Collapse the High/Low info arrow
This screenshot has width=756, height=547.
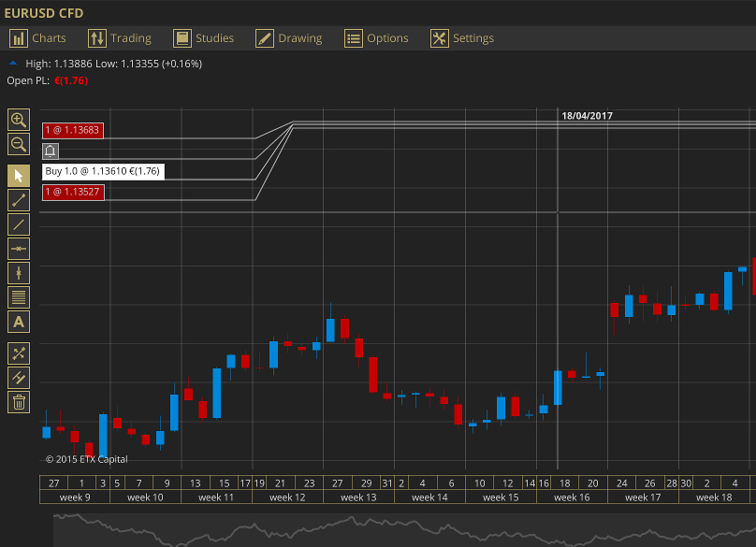point(13,64)
